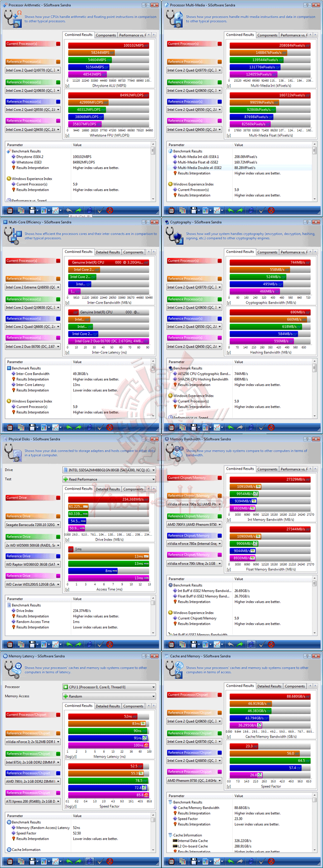Viewport: 323px width, 868px height.
Task: Click blue Reference Chipset/Memory color swatch in Memory Bandwidth
Action: click(x=219, y=535)
